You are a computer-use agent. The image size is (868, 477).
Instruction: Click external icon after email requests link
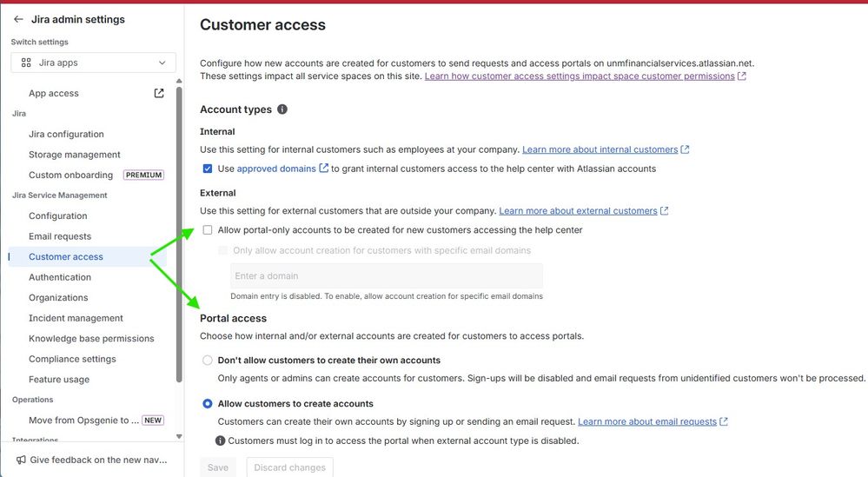pyautogui.click(x=724, y=421)
